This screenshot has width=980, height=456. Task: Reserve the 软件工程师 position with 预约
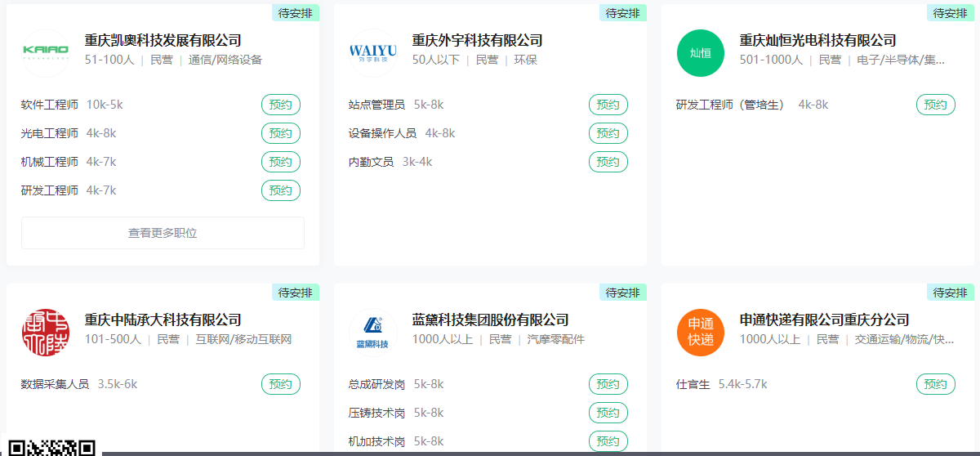281,105
